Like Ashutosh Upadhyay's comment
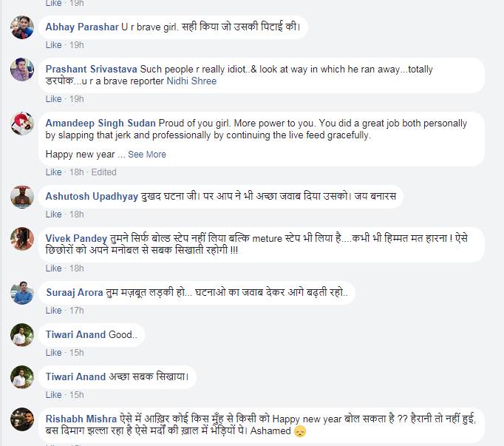 [53, 214]
